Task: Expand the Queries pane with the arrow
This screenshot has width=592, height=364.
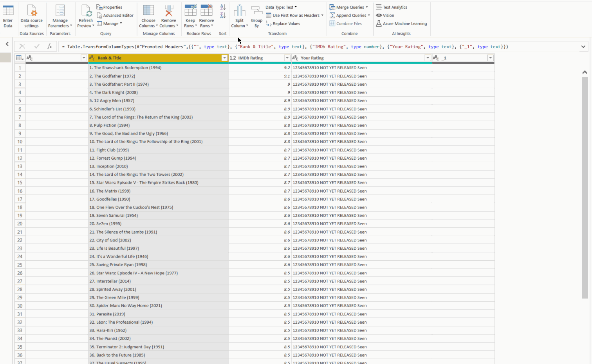Action: point(7,44)
